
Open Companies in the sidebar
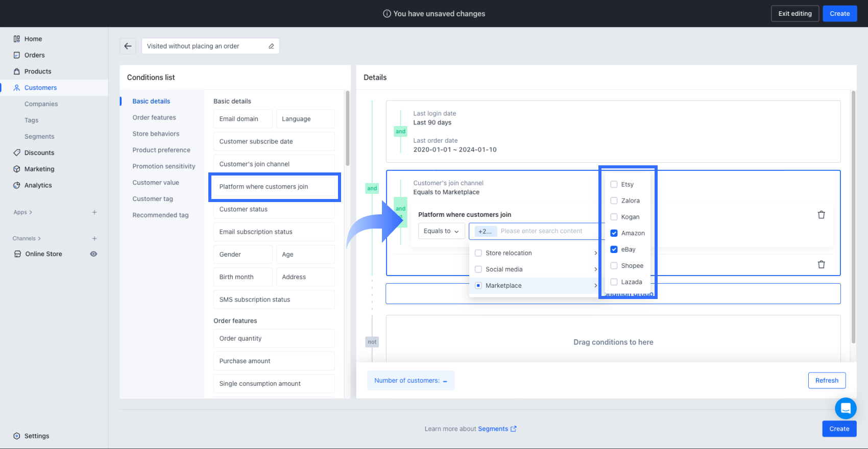pos(41,104)
